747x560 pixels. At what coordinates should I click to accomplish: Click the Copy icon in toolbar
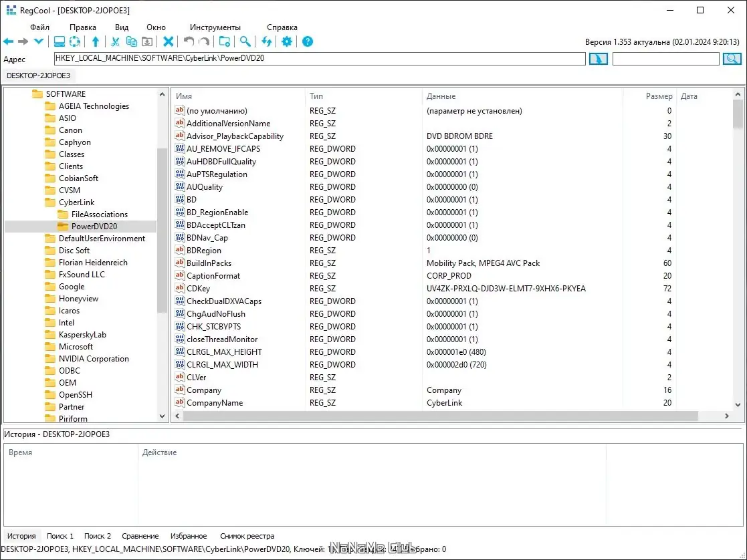coord(132,41)
